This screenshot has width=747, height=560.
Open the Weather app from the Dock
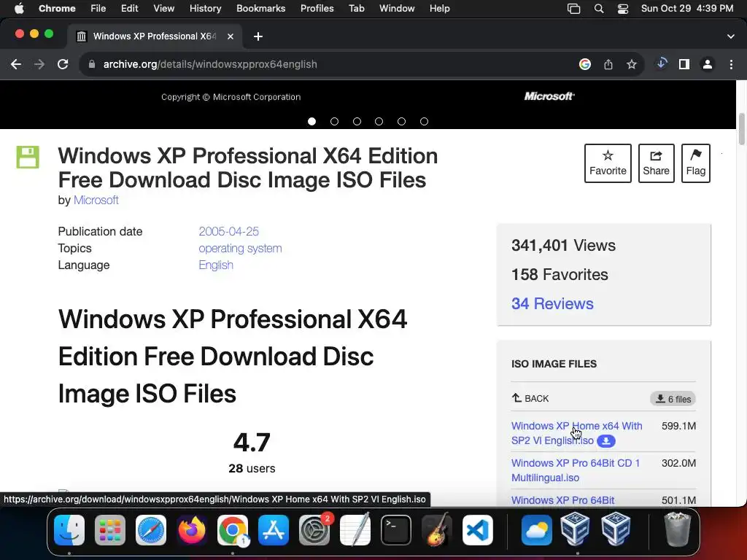[x=536, y=530]
